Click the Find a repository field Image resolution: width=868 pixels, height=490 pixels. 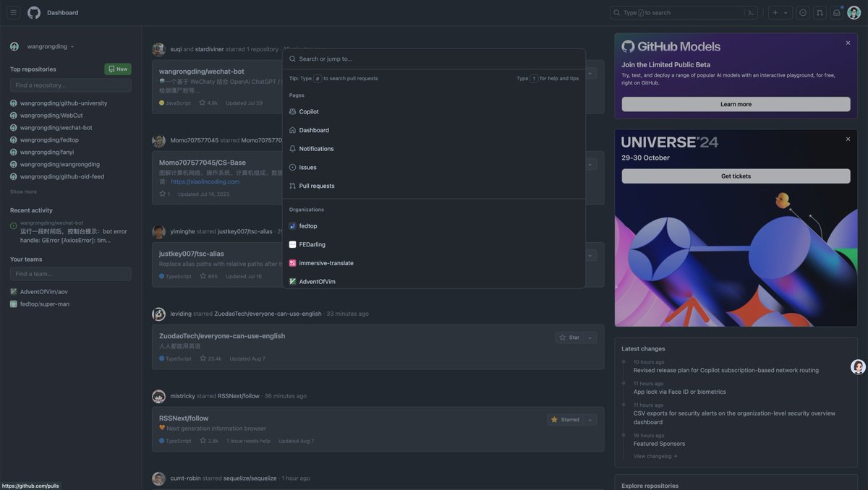tap(71, 85)
